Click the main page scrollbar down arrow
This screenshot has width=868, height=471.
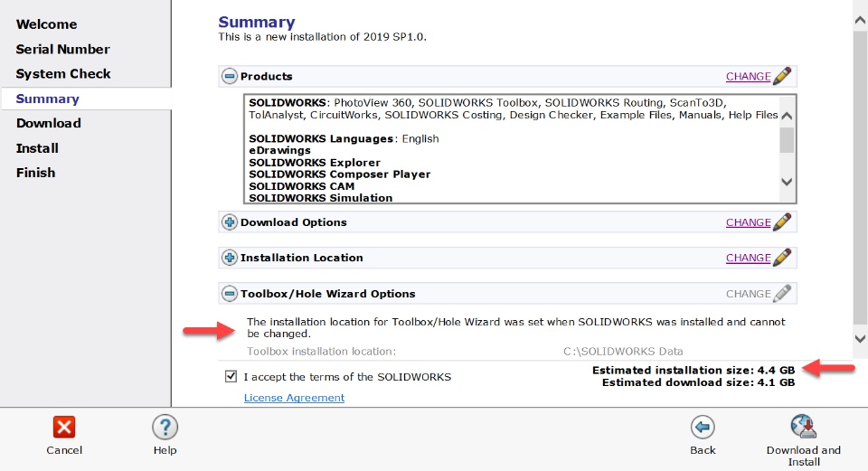860,339
